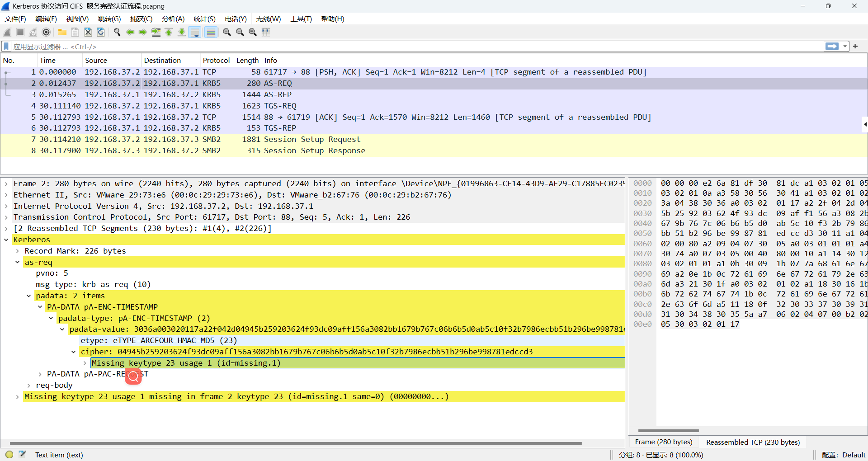Click the expert information circle in status bar
Image resolution: width=868 pixels, height=461 pixels.
(9, 455)
